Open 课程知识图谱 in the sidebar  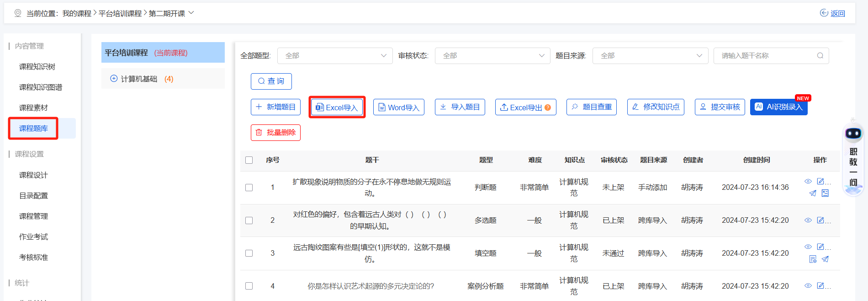(x=41, y=87)
